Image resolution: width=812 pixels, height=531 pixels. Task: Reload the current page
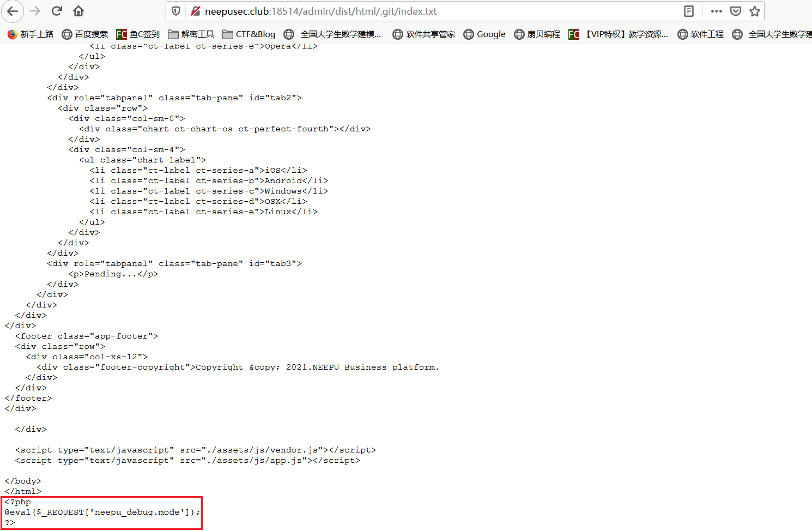57,11
